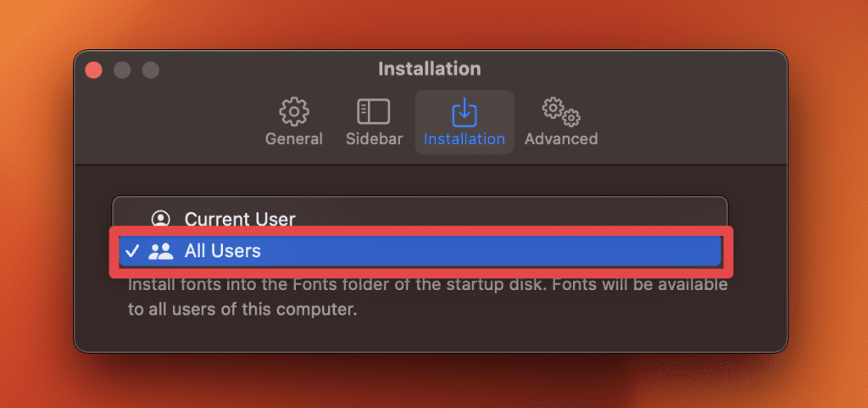Click the checkmark beside All Users
The image size is (868, 408).
point(131,251)
